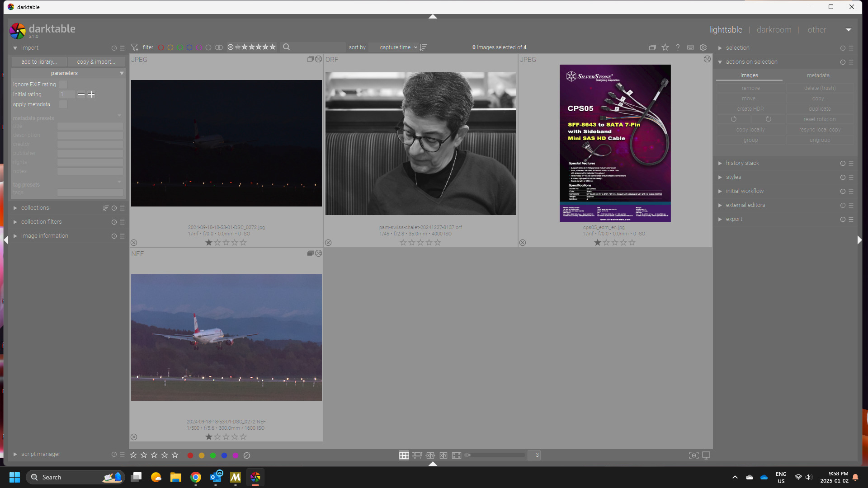This screenshot has width=868, height=488.
Task: Expand the collections panel
Action: (35, 208)
